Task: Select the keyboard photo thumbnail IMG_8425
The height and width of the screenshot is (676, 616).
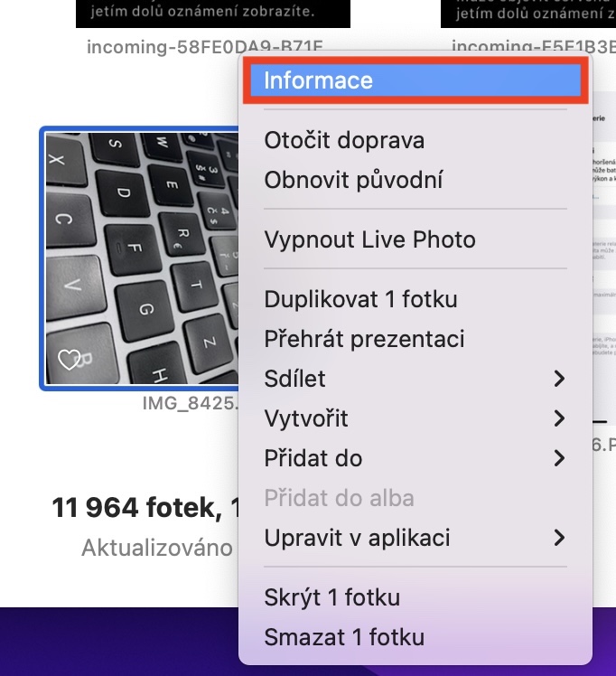Action: click(141, 258)
